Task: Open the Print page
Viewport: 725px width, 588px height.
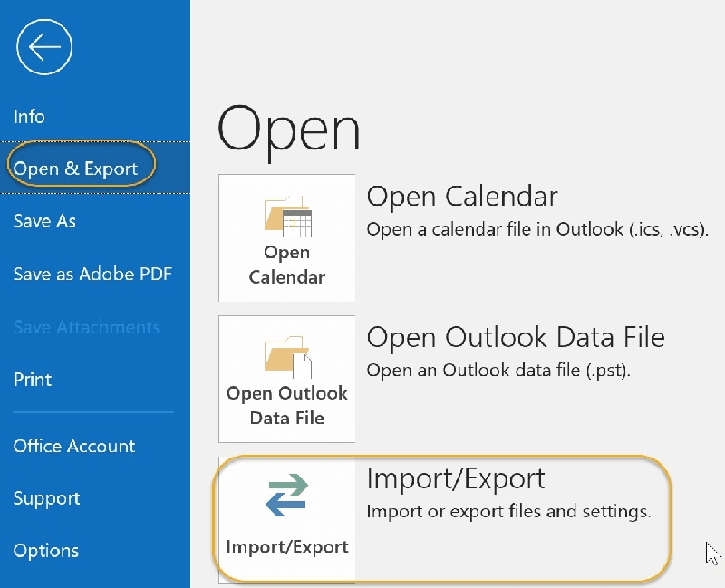Action: 33,380
